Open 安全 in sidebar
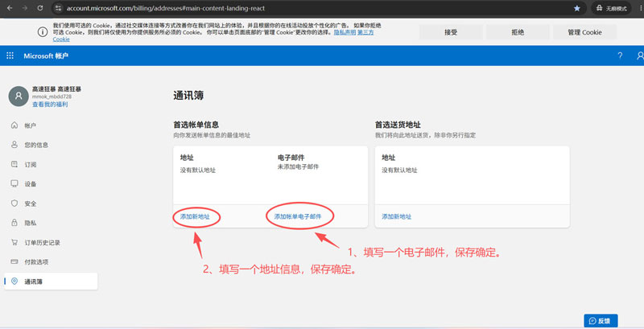Screen dimensions: 644x329 coord(31,204)
